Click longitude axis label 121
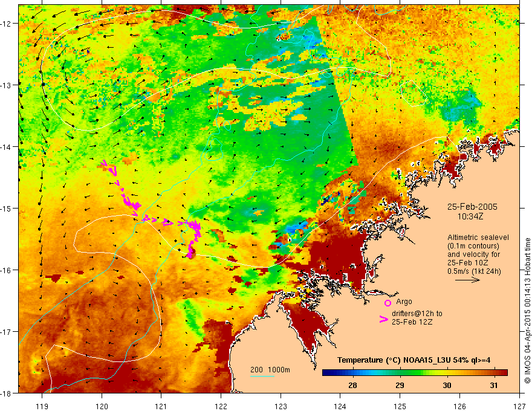 click(161, 406)
